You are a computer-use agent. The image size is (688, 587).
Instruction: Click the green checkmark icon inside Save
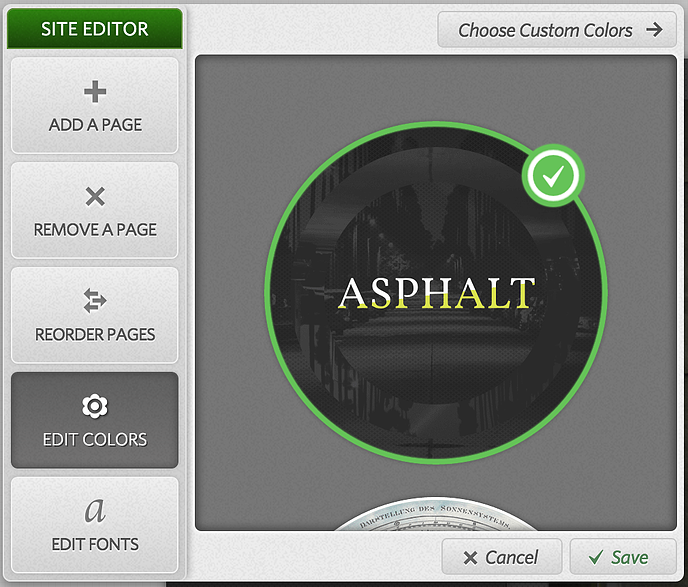(596, 557)
